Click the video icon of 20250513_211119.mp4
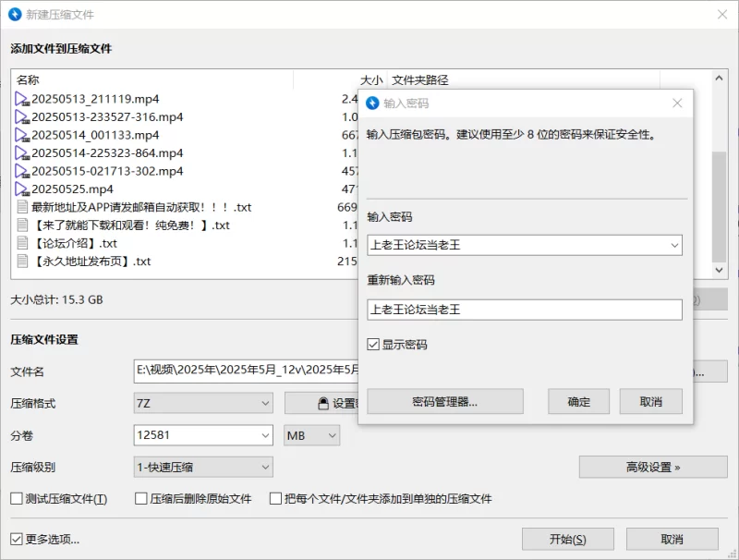 pyautogui.click(x=22, y=99)
